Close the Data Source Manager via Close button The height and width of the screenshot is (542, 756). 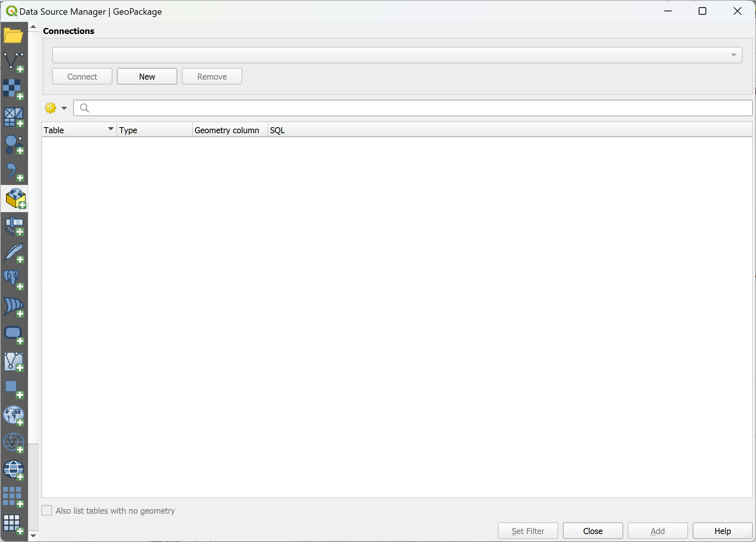(x=593, y=531)
